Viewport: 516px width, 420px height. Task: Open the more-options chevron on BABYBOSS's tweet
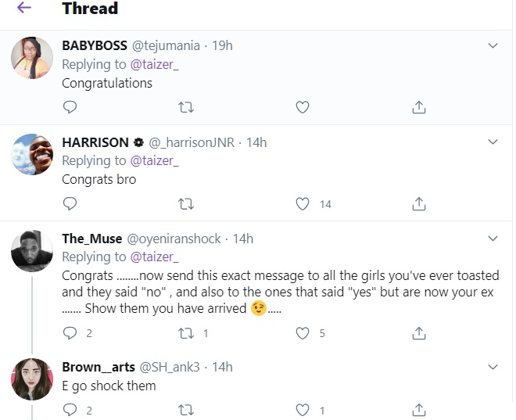(493, 45)
